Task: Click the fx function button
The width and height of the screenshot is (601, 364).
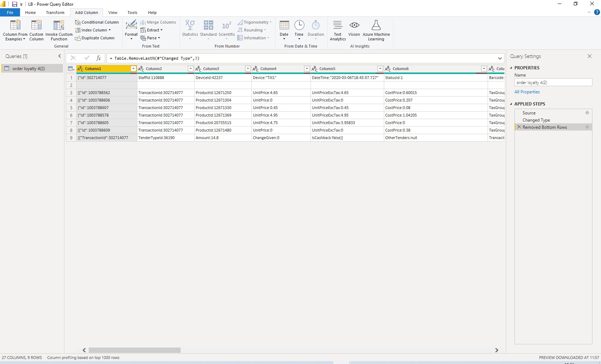Action: 99,58
